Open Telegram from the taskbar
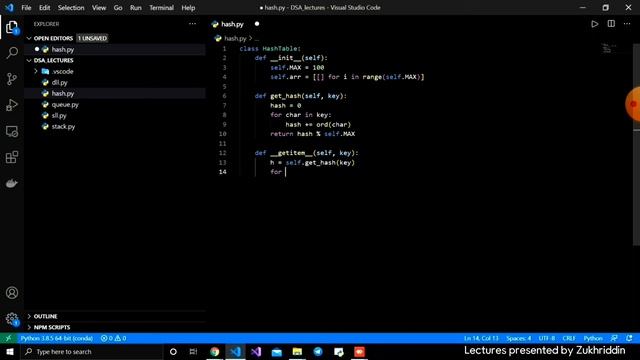Image resolution: width=640 pixels, height=360 pixels. pyautogui.click(x=318, y=351)
